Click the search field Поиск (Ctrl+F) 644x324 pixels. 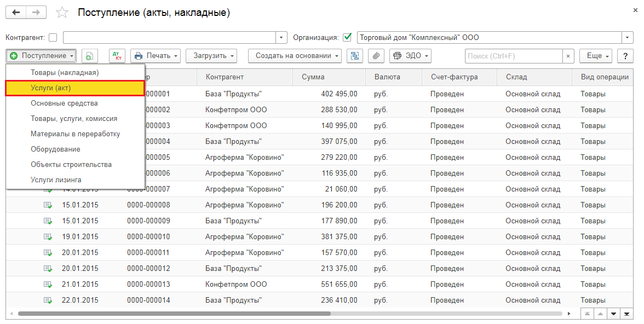click(513, 56)
